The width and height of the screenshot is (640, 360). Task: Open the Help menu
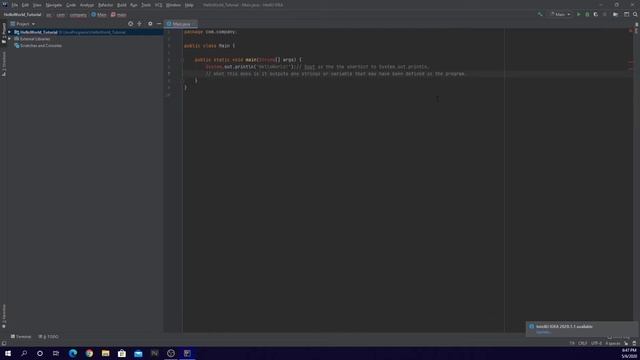(x=189, y=5)
